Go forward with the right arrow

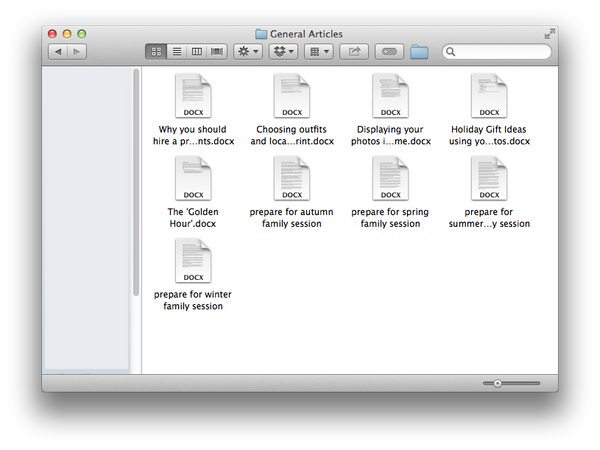pyautogui.click(x=76, y=51)
